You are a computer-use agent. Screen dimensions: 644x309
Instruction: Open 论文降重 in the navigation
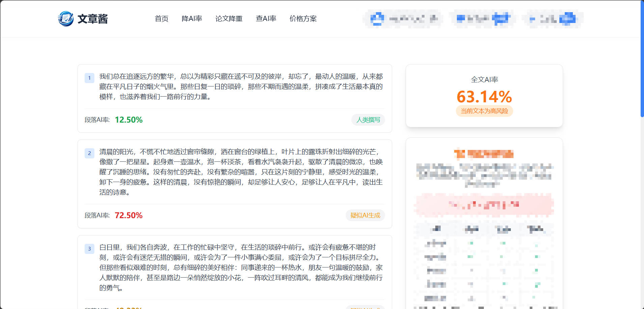pos(229,19)
